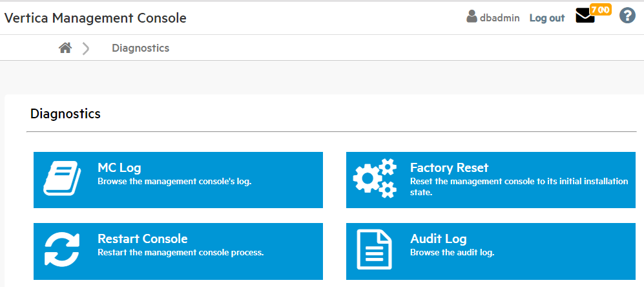Choose the Factory Reset title
This screenshot has height=287, width=644.
pyautogui.click(x=450, y=168)
